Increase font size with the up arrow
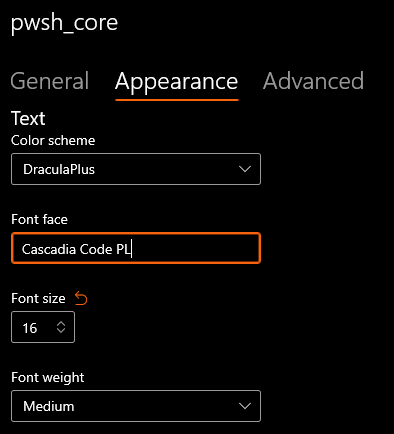 [61, 323]
